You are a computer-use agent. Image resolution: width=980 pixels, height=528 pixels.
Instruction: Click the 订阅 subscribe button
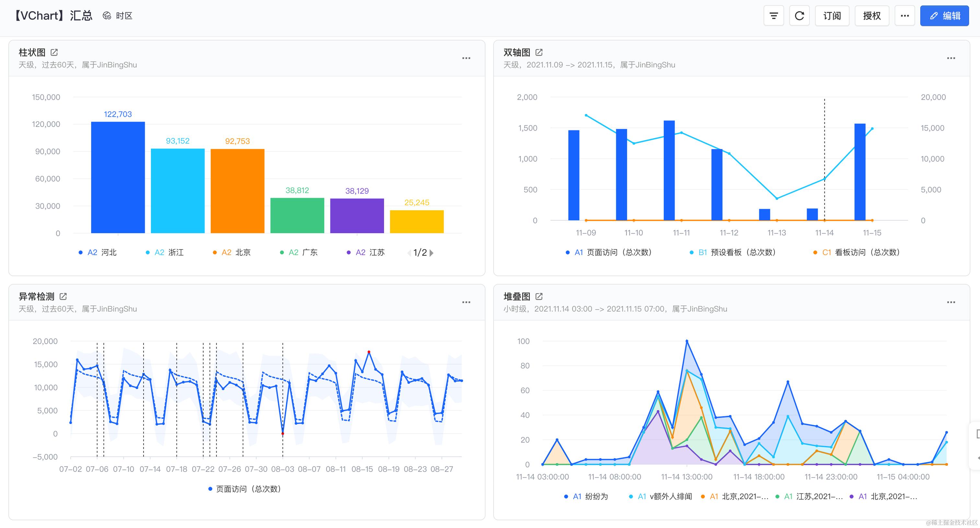(x=832, y=16)
